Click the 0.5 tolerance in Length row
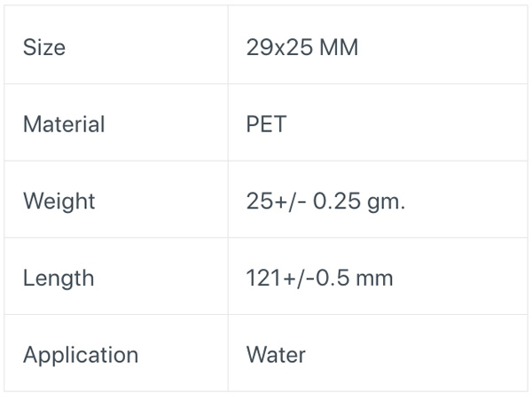 coord(332,278)
